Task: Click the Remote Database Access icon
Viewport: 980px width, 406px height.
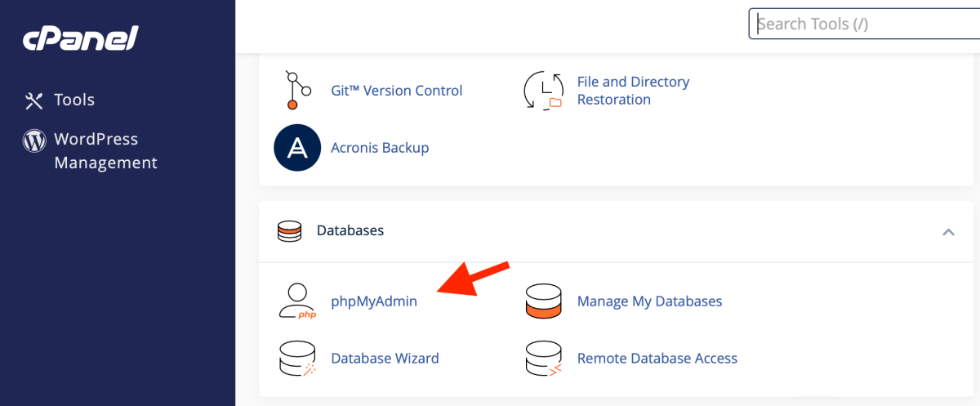Action: (543, 359)
